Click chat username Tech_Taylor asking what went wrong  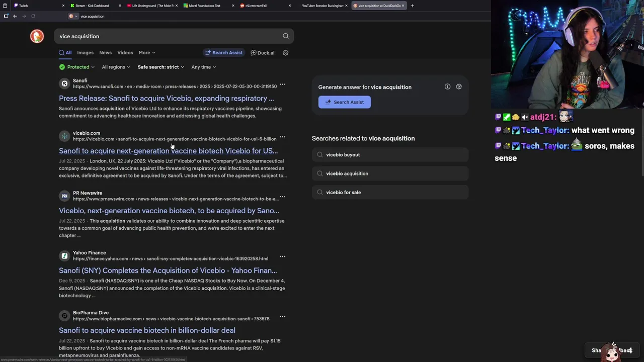[545, 131]
